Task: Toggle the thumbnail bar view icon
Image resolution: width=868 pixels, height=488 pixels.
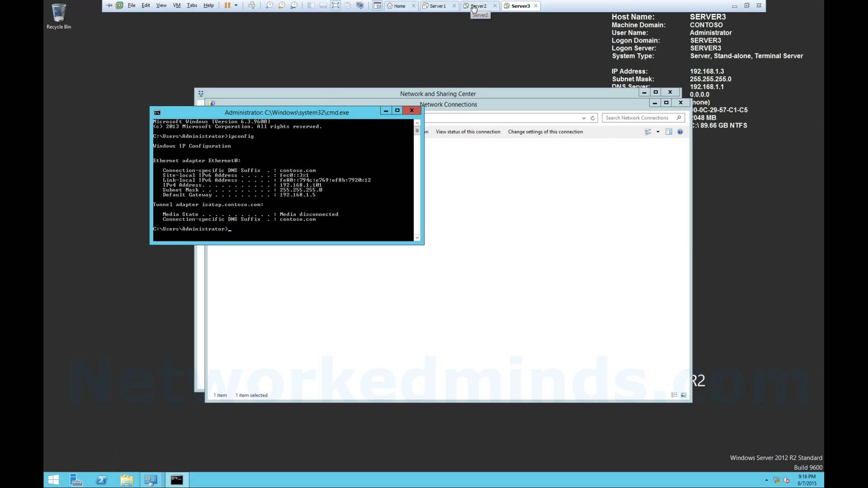Action: pos(323,5)
